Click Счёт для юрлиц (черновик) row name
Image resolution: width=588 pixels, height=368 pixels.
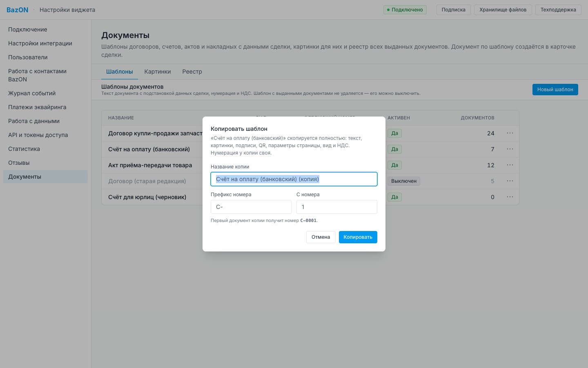click(x=147, y=197)
